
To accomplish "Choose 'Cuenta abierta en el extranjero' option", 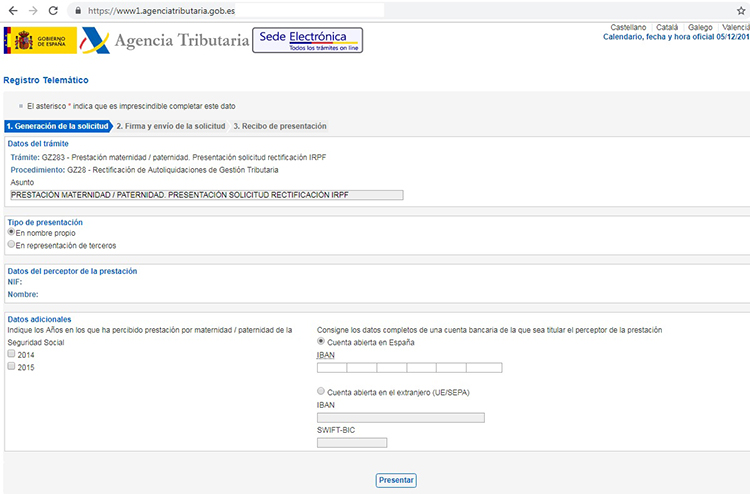I will point(321,392).
